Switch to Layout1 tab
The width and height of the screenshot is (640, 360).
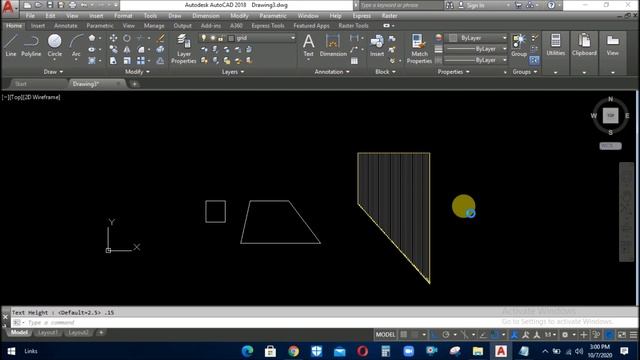47,333
